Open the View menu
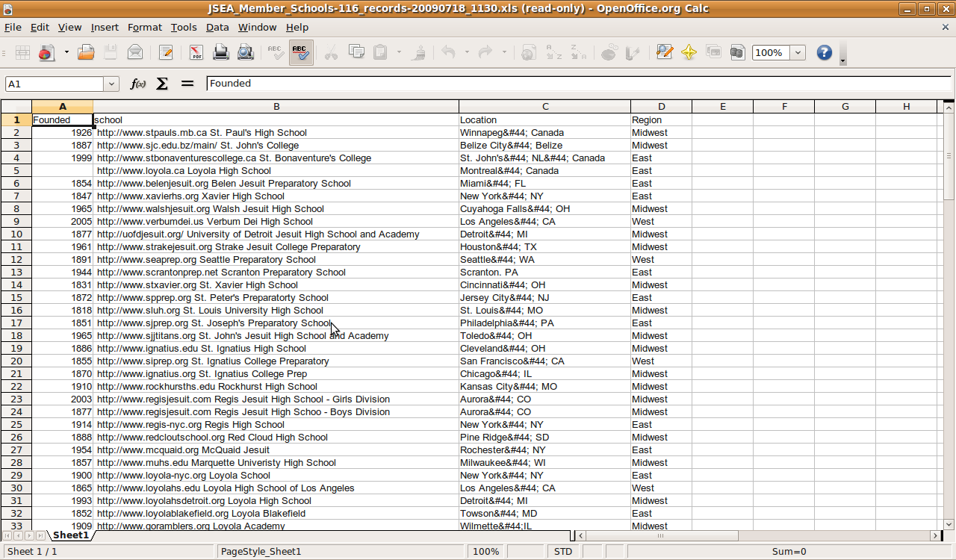 tap(69, 27)
